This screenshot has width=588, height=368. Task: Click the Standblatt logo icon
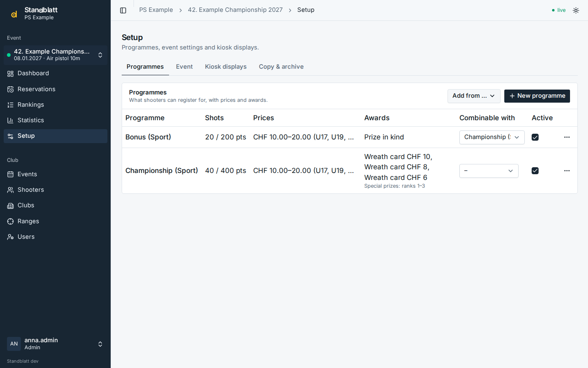(14, 14)
